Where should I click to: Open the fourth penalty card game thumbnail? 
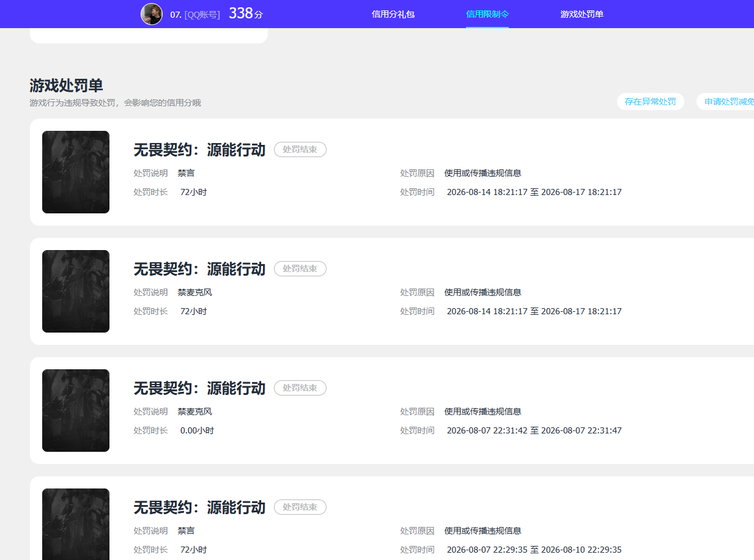(76, 524)
